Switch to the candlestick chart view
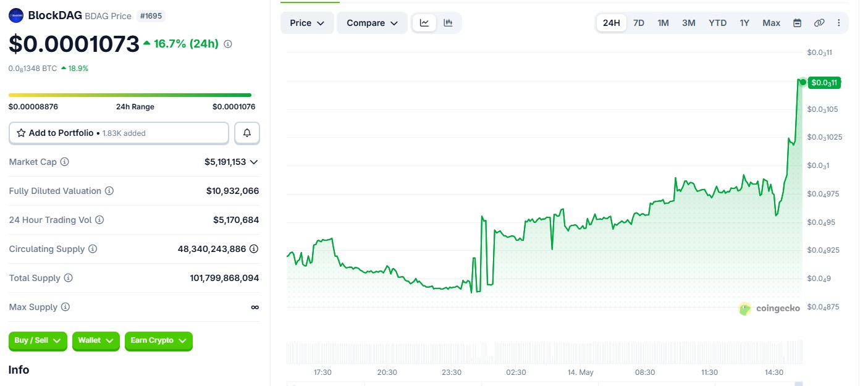868x386 pixels. tap(448, 23)
